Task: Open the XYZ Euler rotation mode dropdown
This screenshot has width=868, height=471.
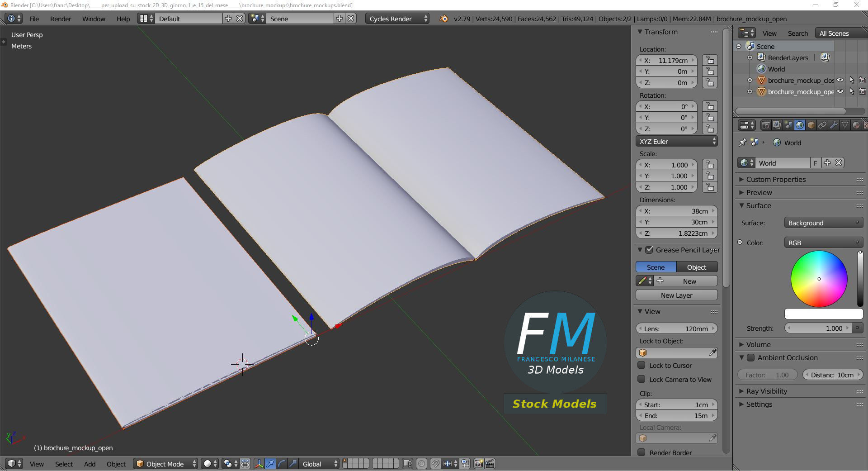Action: (677, 141)
